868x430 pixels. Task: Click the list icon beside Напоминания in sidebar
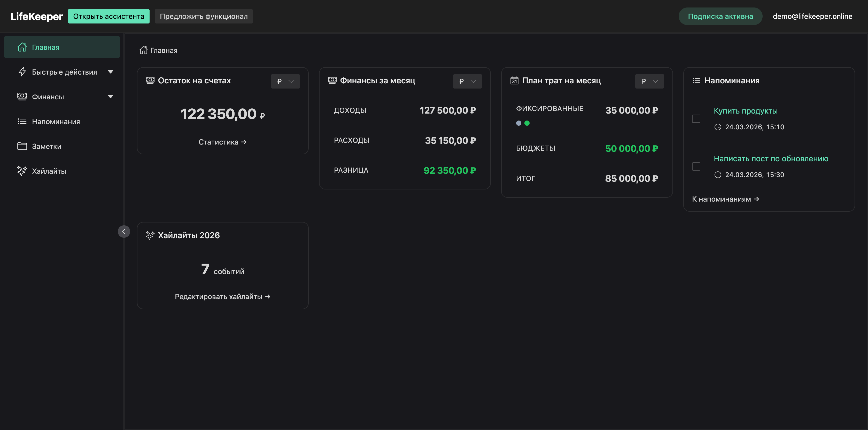(x=22, y=121)
